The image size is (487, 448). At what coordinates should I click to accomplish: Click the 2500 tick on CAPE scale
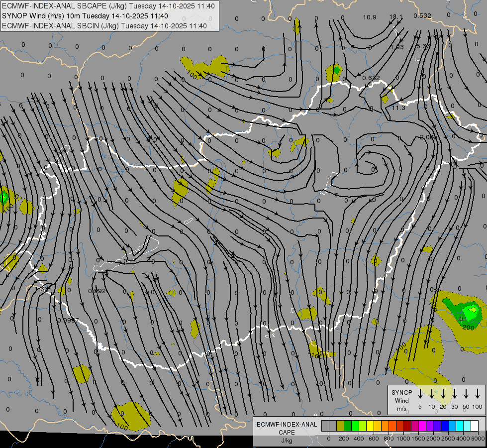[448, 439]
